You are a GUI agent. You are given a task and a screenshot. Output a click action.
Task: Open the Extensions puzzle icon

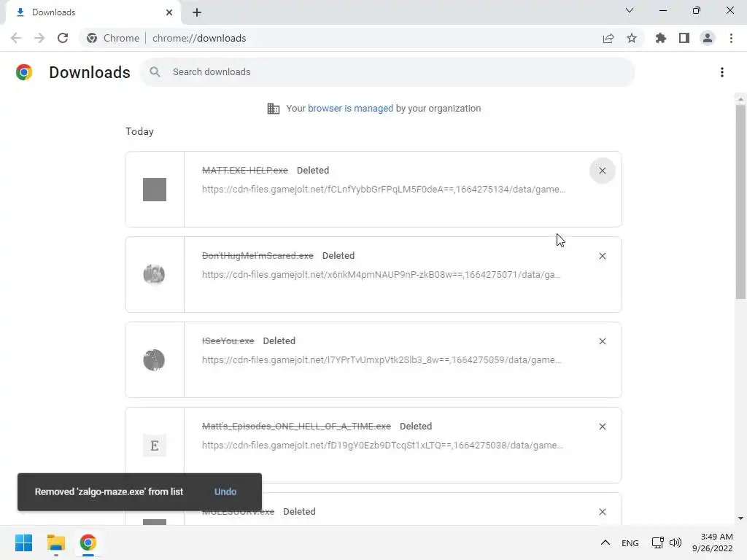661,38
